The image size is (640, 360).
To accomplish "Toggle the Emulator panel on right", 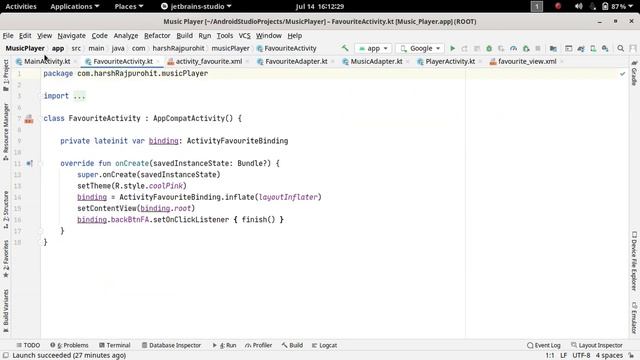I will [x=634, y=318].
